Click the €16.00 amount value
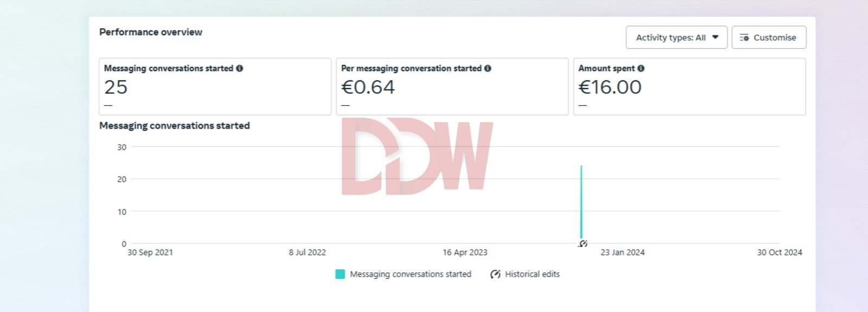The image size is (868, 312). click(610, 87)
